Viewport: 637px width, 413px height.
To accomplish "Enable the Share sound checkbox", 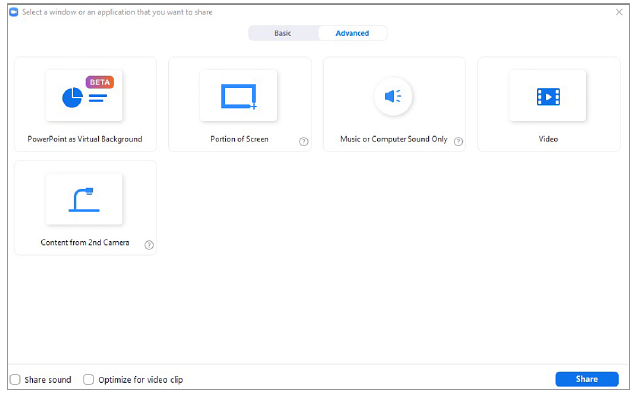I will [15, 380].
